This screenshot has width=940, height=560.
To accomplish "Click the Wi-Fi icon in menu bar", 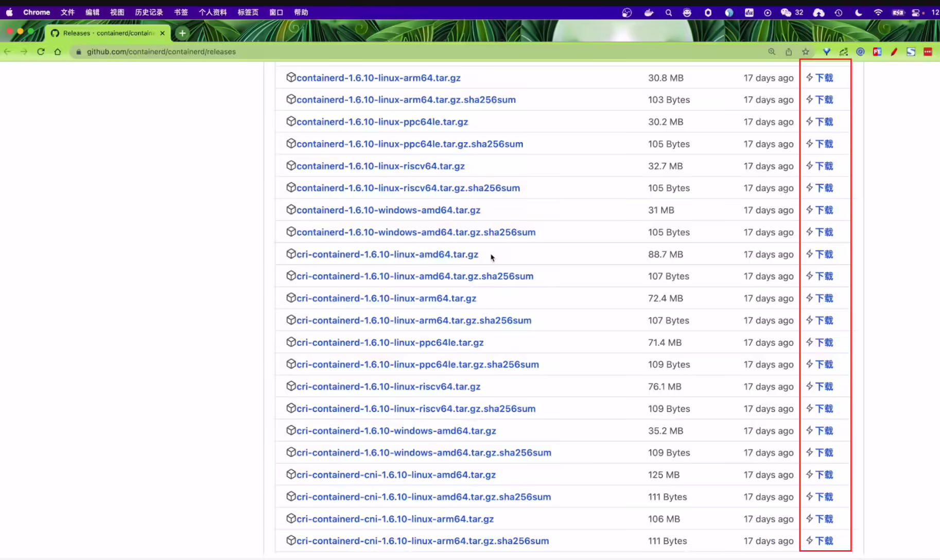I will coord(878,12).
